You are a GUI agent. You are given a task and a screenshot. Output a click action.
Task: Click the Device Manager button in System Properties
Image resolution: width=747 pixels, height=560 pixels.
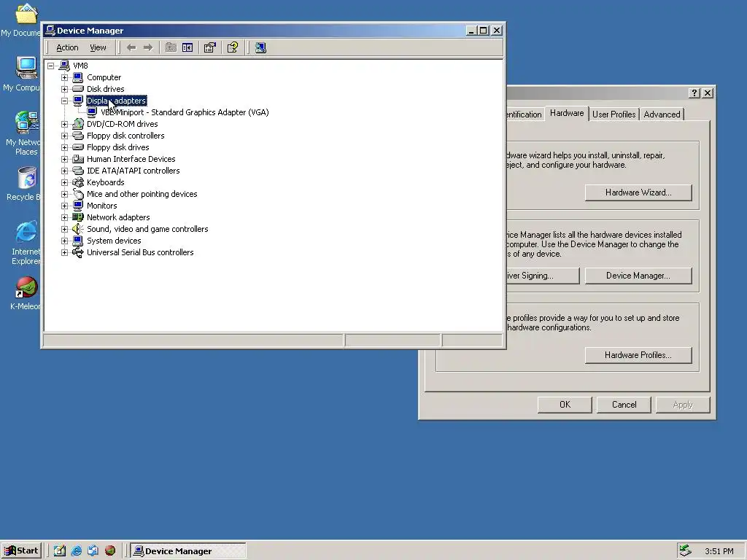(x=638, y=276)
